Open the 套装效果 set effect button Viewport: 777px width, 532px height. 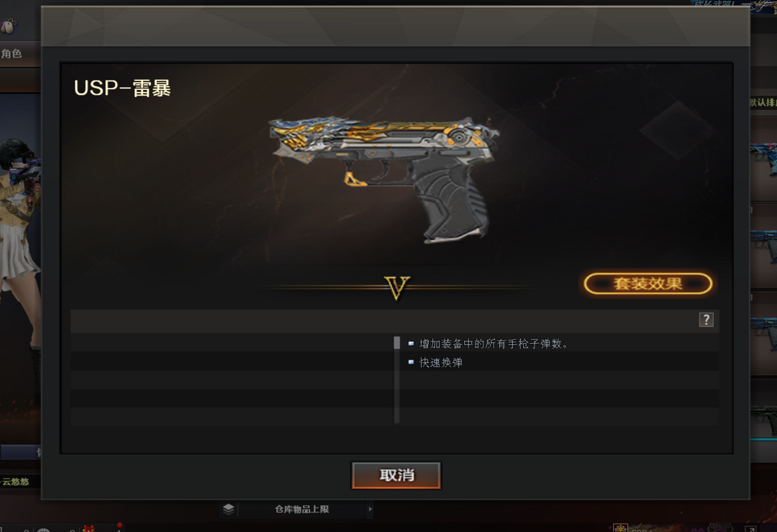click(648, 284)
